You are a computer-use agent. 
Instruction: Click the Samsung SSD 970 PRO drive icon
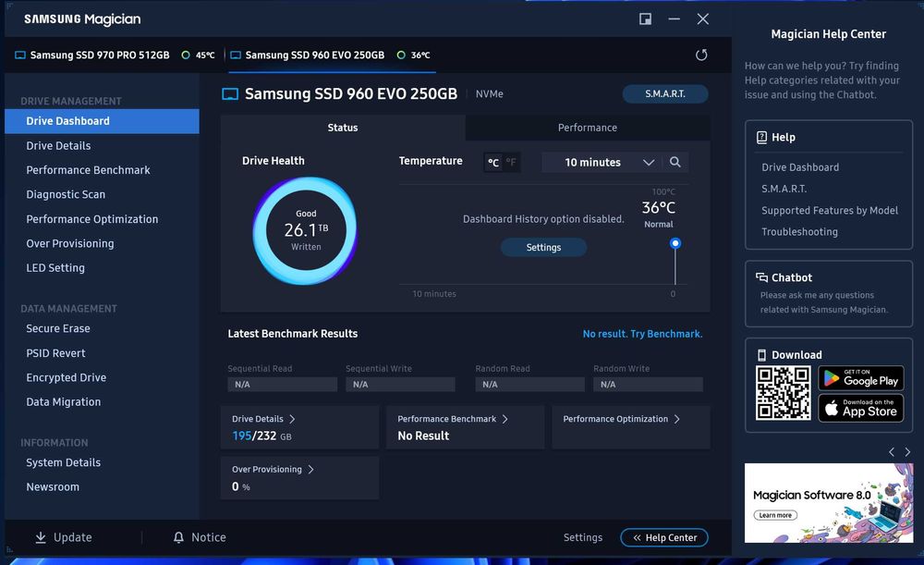[x=20, y=55]
